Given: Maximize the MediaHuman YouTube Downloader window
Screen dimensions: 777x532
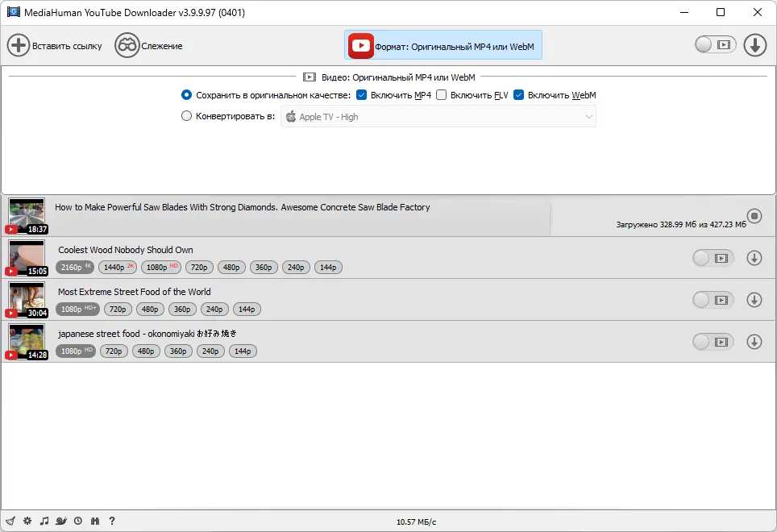Looking at the screenshot, I should 721,12.
